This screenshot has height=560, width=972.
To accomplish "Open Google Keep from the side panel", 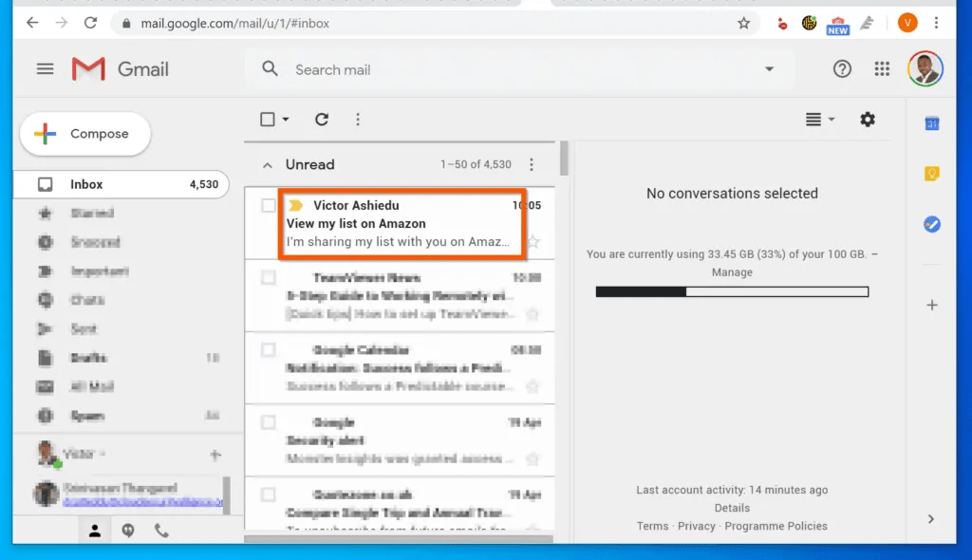I will coord(931,174).
